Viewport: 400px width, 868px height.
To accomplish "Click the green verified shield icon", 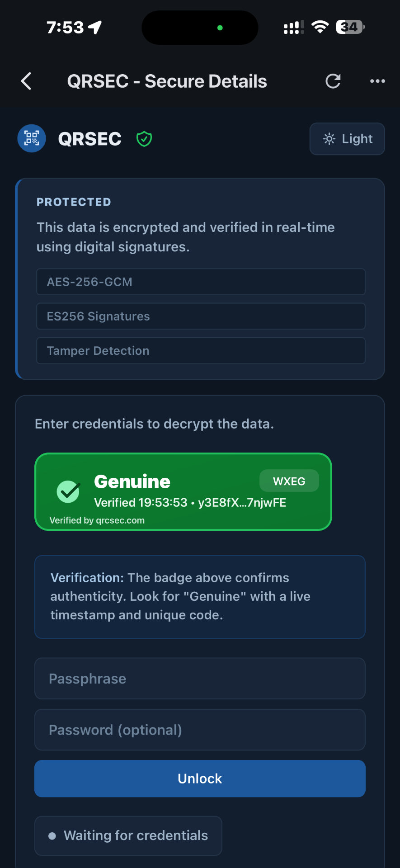I will point(143,139).
